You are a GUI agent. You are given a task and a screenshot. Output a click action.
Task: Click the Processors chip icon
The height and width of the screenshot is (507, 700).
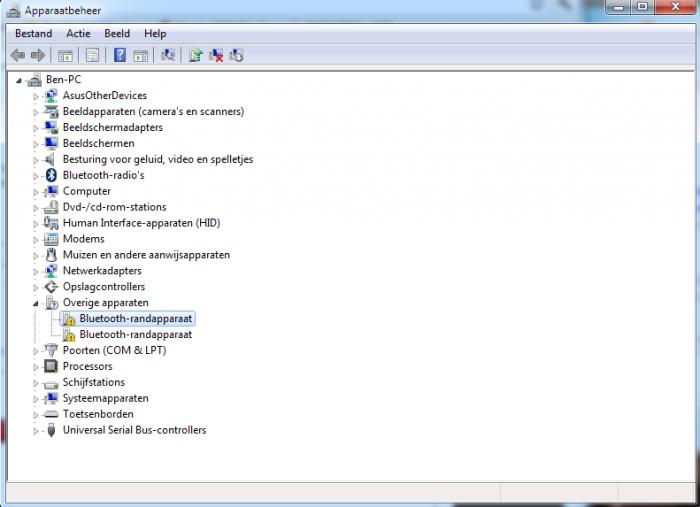pos(51,366)
